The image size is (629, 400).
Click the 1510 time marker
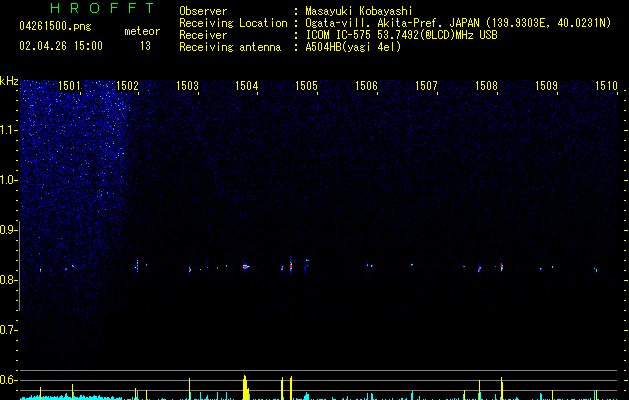tap(606, 86)
